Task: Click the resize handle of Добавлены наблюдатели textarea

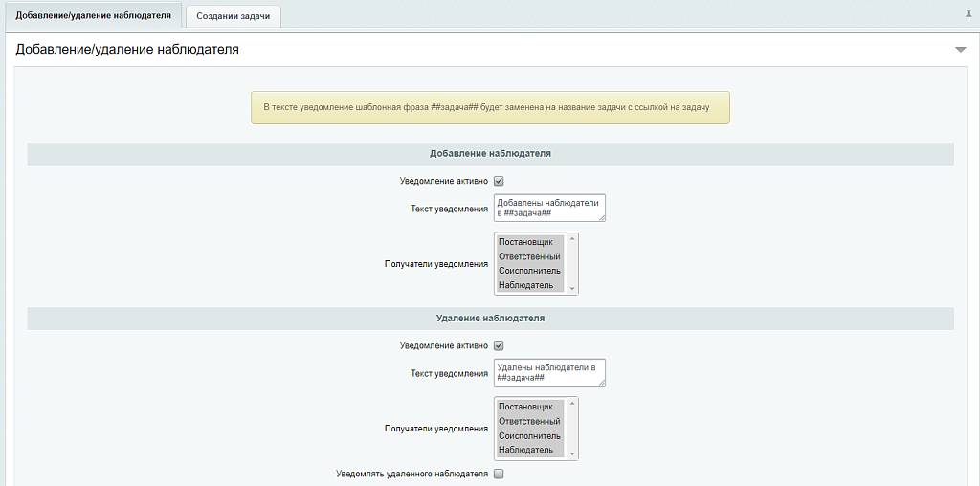Action: point(602,218)
